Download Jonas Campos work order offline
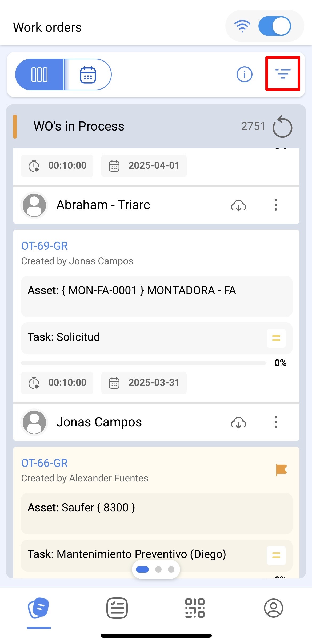 pyautogui.click(x=238, y=422)
